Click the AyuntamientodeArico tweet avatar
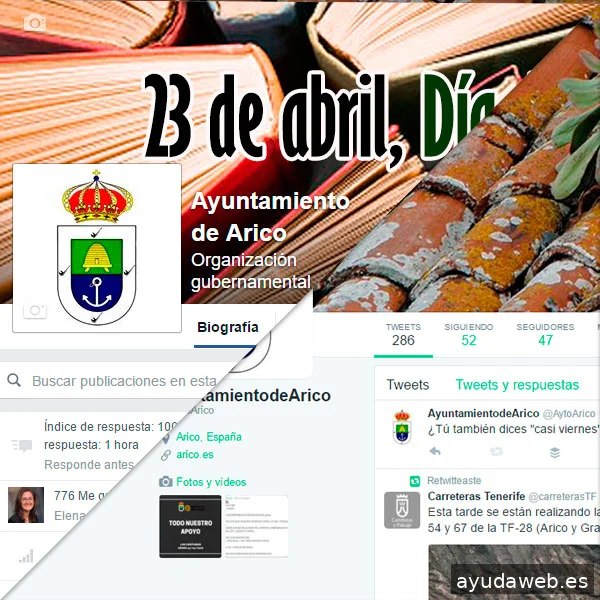 (x=402, y=427)
